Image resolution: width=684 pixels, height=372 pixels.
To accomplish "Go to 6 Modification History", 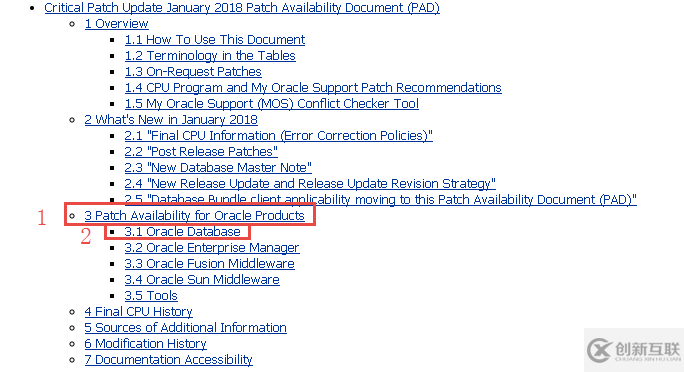I will (x=145, y=344).
